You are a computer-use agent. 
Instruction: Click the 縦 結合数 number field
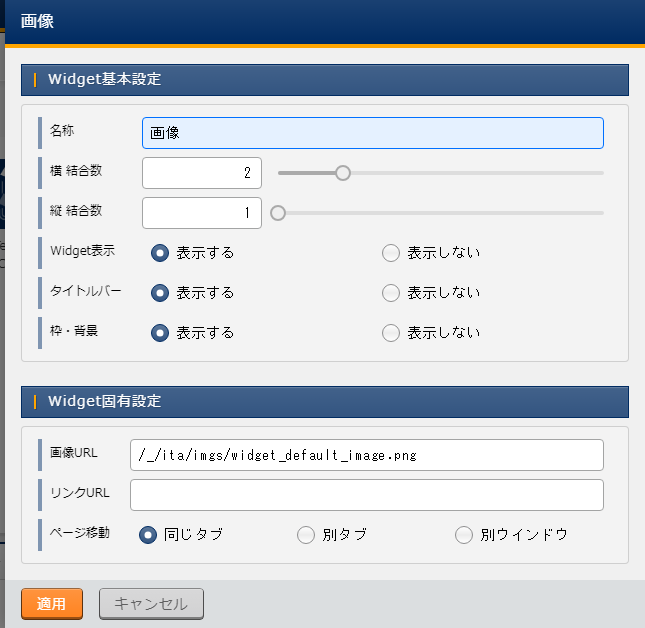pos(202,213)
